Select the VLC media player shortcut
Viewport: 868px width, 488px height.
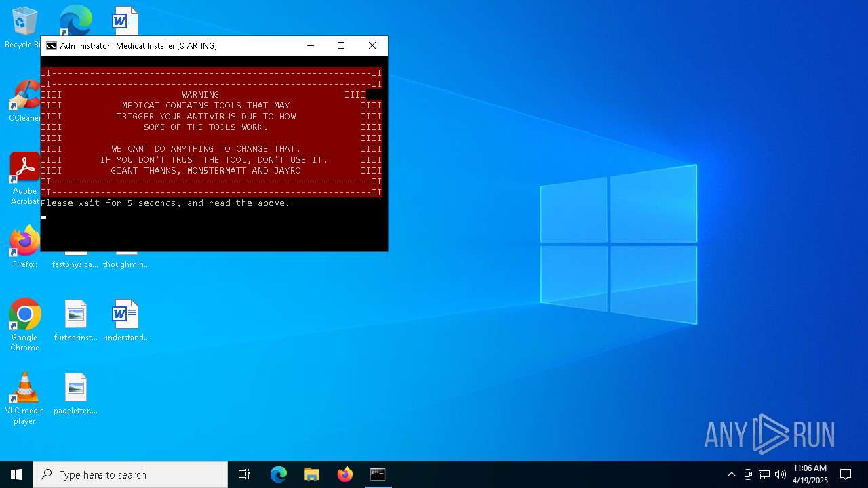click(x=24, y=399)
